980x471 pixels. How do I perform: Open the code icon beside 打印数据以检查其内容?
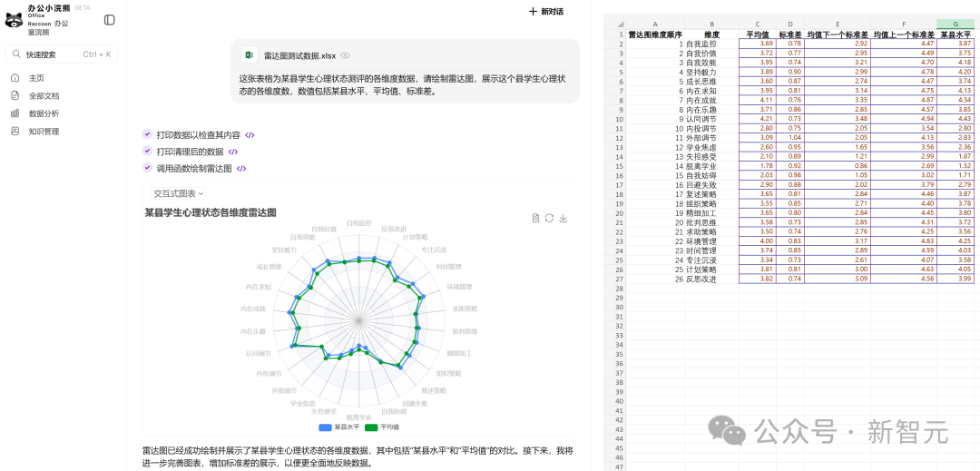coord(250,135)
